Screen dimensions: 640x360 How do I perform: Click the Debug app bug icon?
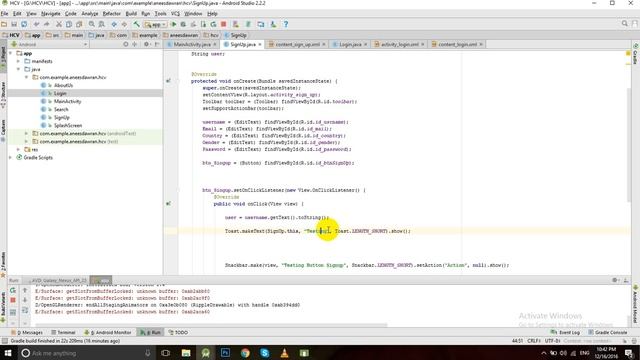tap(183, 24)
